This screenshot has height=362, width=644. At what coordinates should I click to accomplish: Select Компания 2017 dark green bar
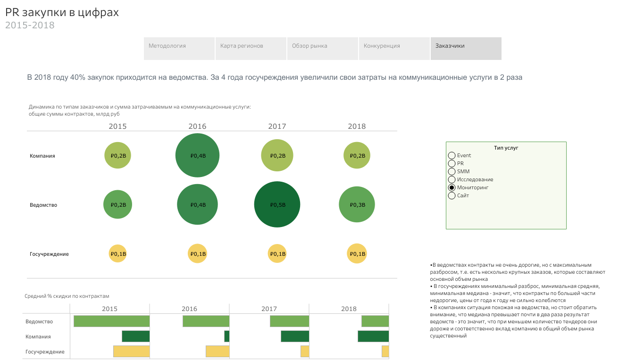click(x=295, y=336)
